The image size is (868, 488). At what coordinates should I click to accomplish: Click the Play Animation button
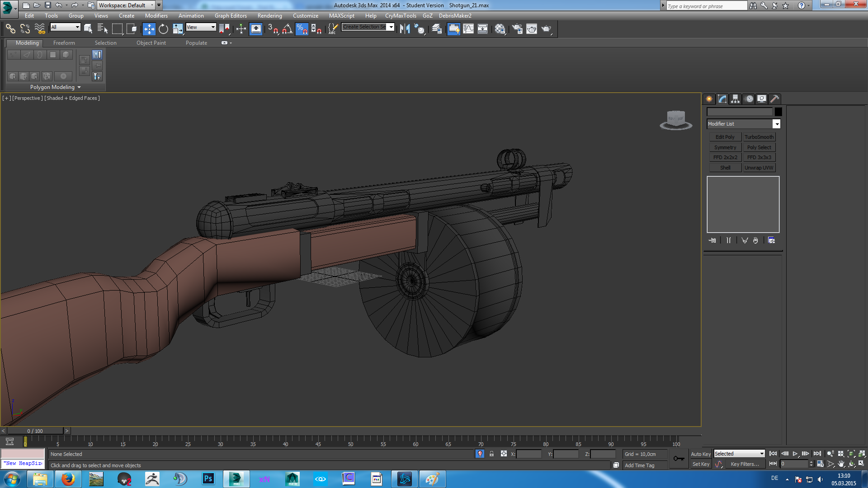(795, 454)
